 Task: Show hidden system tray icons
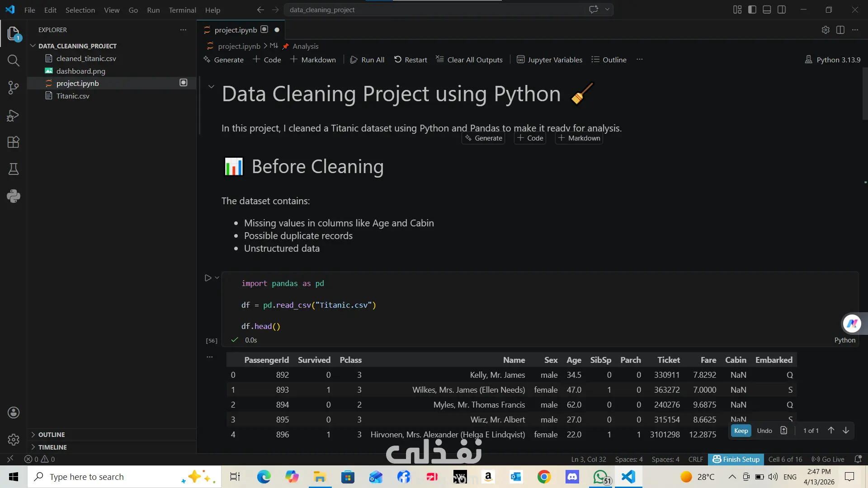732,477
